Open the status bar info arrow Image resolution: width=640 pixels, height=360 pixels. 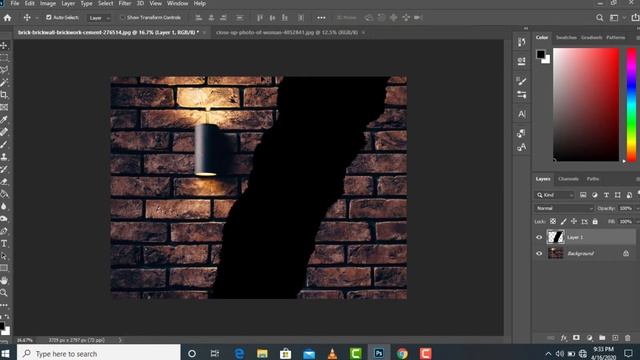pyautogui.click(x=120, y=340)
